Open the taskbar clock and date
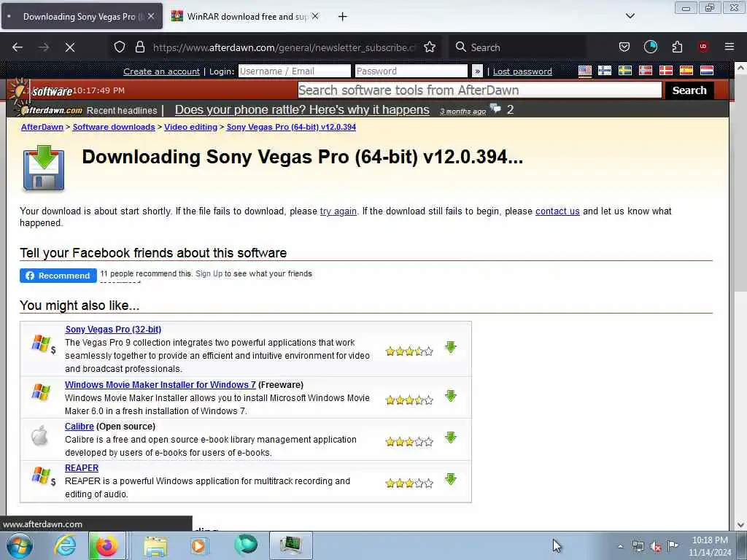Viewport: 747px width, 560px height. click(710, 546)
